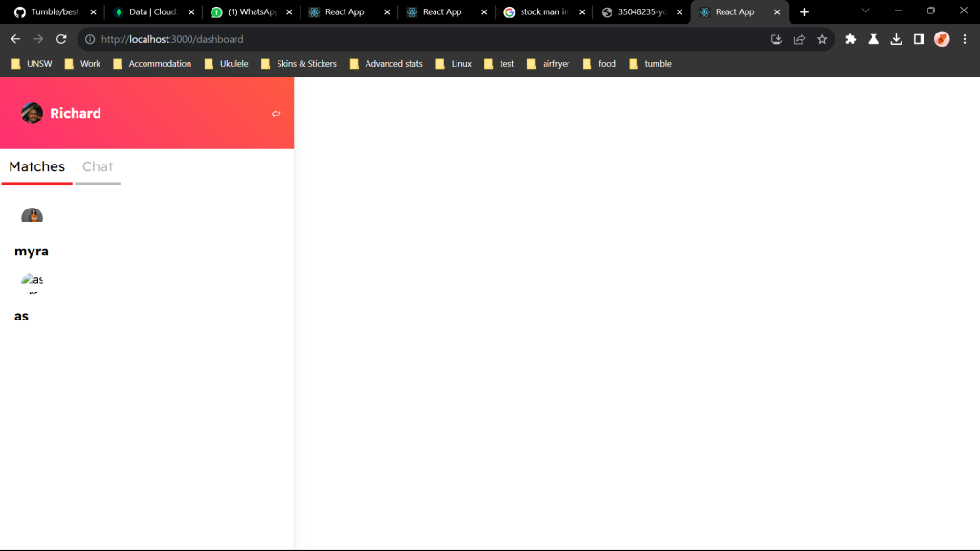Click the share page icon in address bar
The image size is (980, 551).
(x=799, y=39)
